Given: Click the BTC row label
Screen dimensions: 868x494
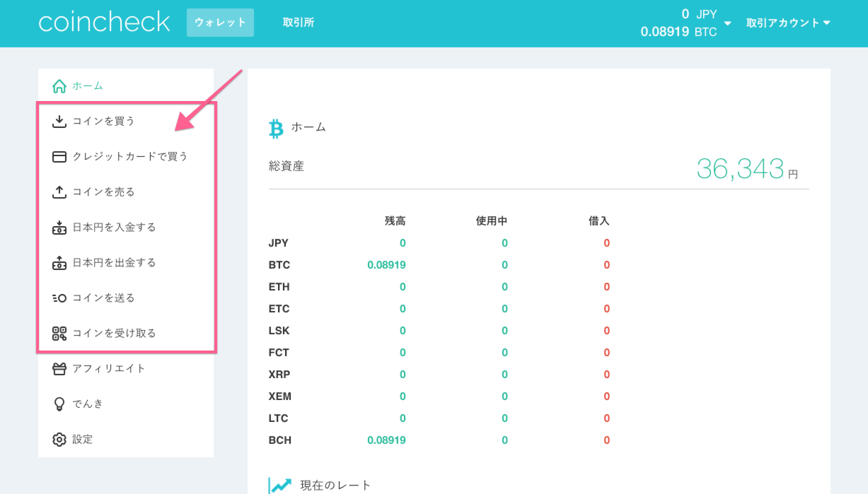Looking at the screenshot, I should 279,265.
